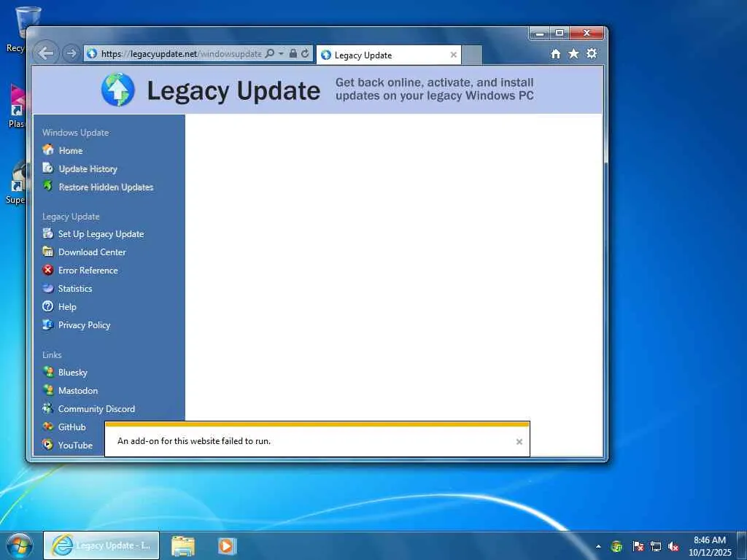Dismiss the add-on failed notification bar
The image size is (747, 560).
click(x=519, y=441)
